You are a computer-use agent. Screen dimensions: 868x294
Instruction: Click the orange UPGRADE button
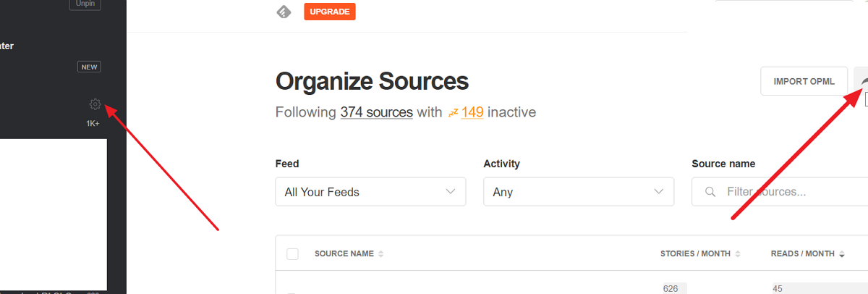330,12
